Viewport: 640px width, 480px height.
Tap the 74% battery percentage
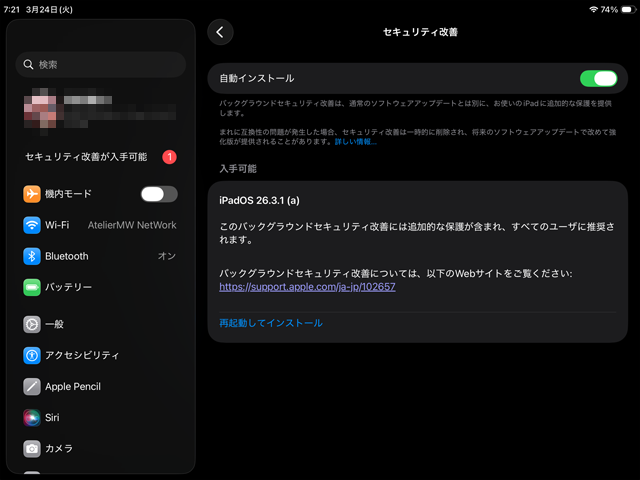pos(609,9)
